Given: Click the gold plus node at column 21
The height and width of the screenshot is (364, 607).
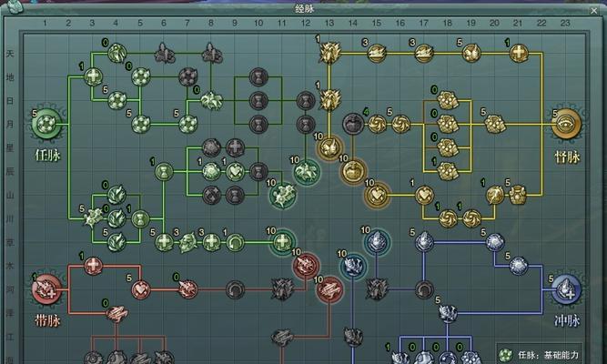Looking at the screenshot, I should pyautogui.click(x=519, y=53).
